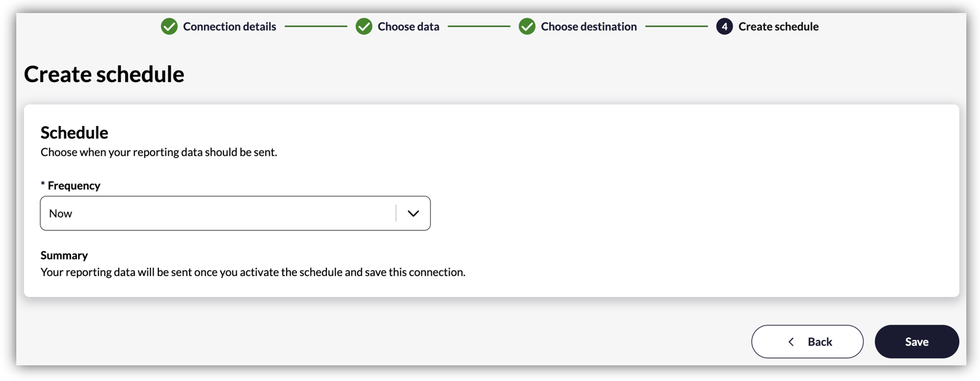Jump to the Choose destination step label

(x=588, y=27)
